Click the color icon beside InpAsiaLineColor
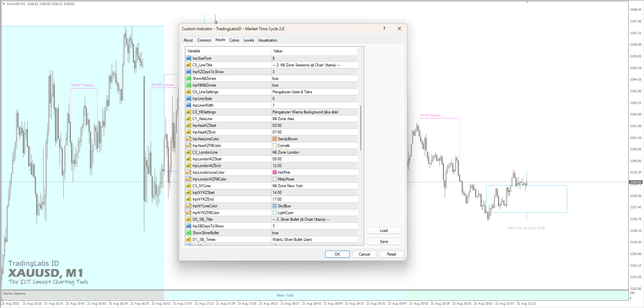The image size is (644, 308). tap(188, 139)
